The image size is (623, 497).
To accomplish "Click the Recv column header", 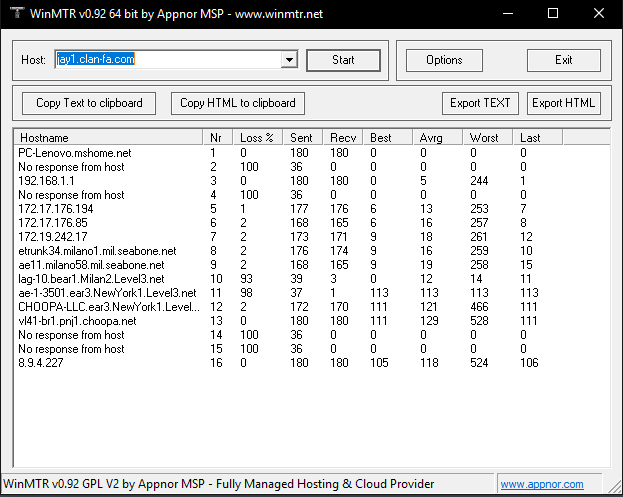I will point(343,138).
